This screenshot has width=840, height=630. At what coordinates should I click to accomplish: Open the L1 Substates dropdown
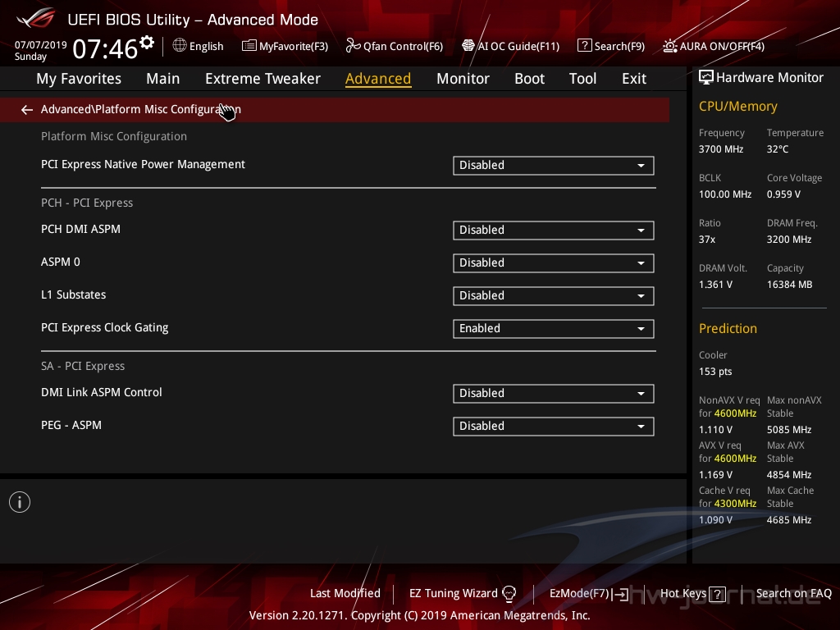pos(554,295)
